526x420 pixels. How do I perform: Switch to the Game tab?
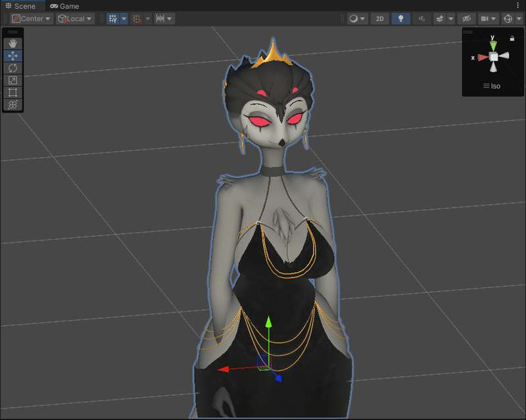[x=64, y=6]
